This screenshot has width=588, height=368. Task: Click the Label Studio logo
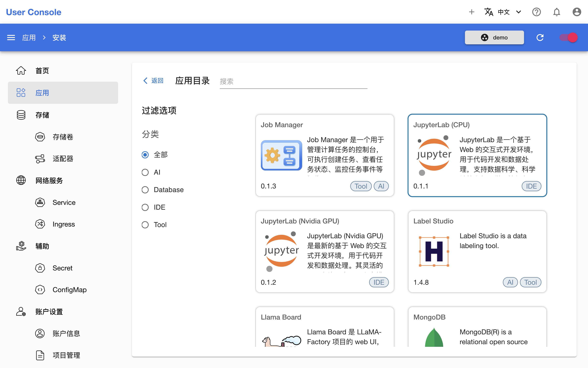(434, 251)
